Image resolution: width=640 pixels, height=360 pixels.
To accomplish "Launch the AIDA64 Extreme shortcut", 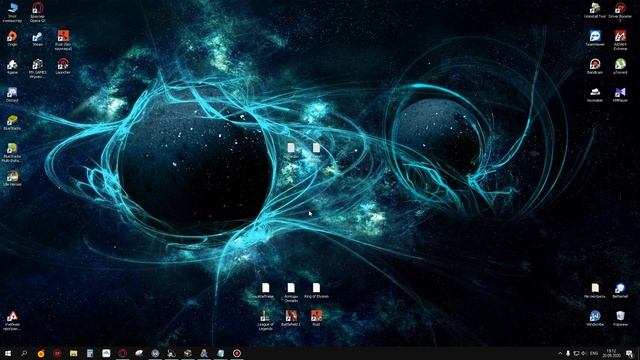I will (x=620, y=40).
